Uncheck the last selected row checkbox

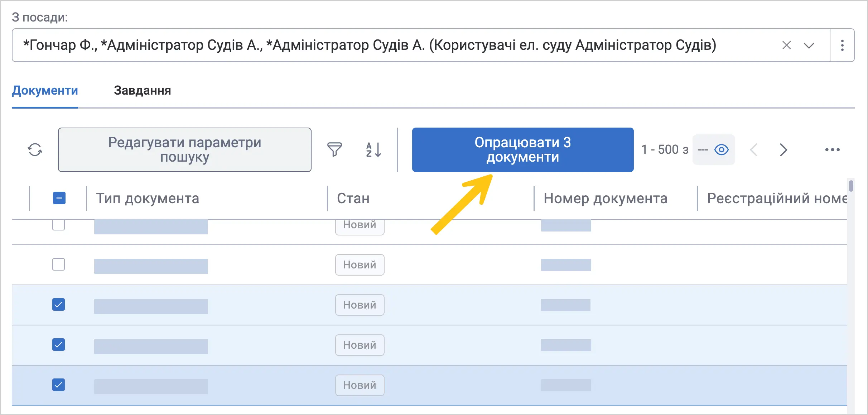(x=58, y=385)
